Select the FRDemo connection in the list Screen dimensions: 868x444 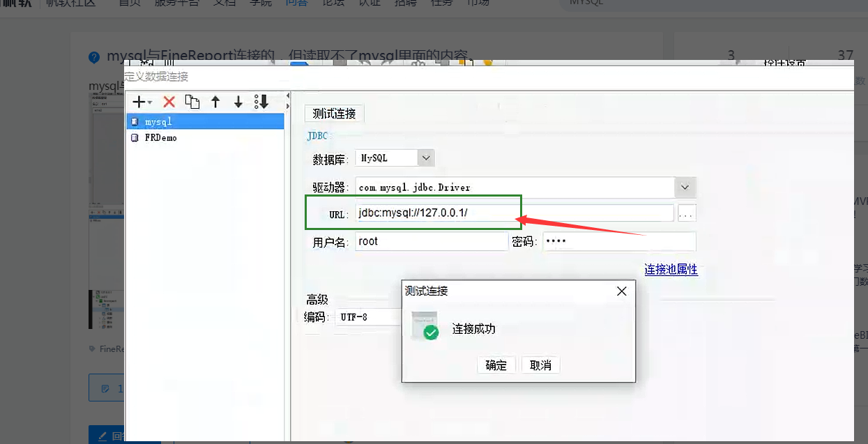[205, 137]
